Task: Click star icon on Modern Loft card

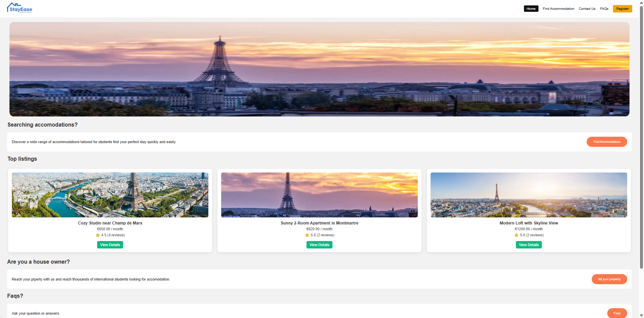Action: coord(517,235)
